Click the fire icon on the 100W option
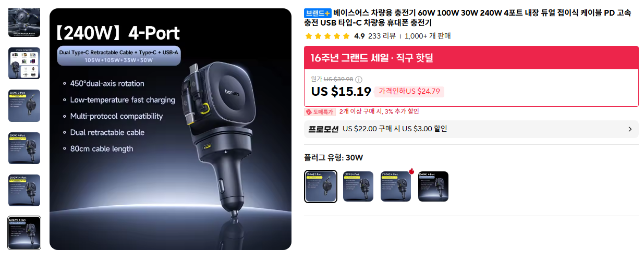This screenshot has height=262, width=644. 411,171
